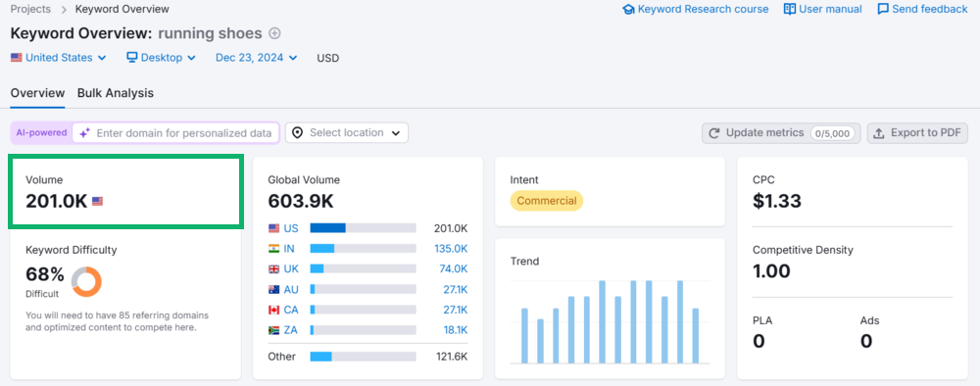Click the 135.0K volume for India
The width and height of the screenshot is (980, 386).
tap(451, 249)
